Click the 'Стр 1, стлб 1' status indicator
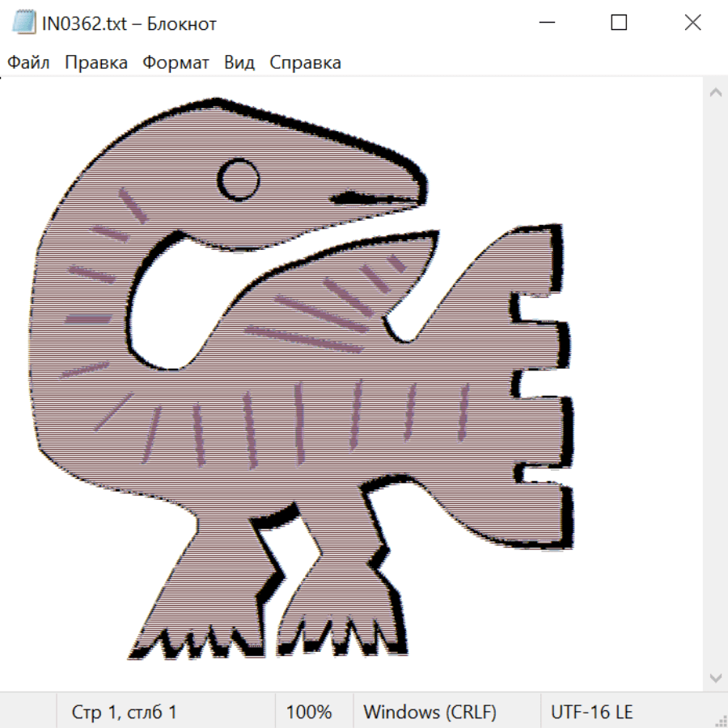Screen dimensions: 728x728 [x=125, y=712]
